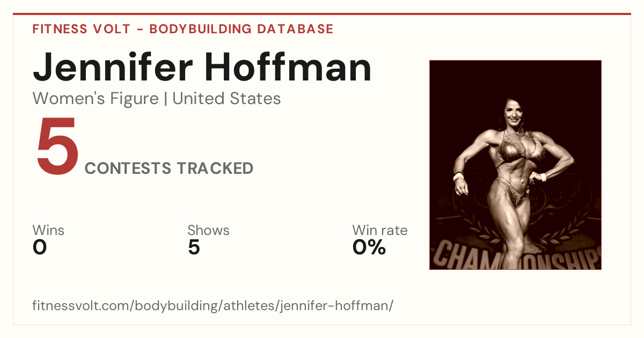Click the large red 5 number
The height and width of the screenshot is (338, 644).
coord(57,146)
